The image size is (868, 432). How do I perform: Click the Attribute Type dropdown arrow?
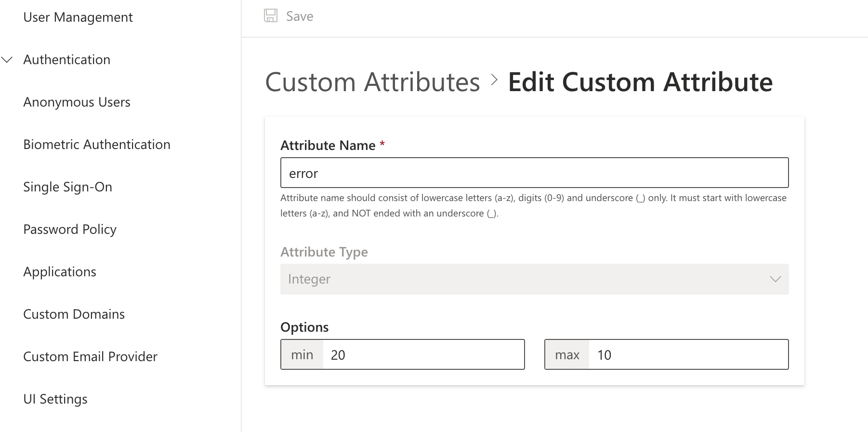(x=775, y=279)
